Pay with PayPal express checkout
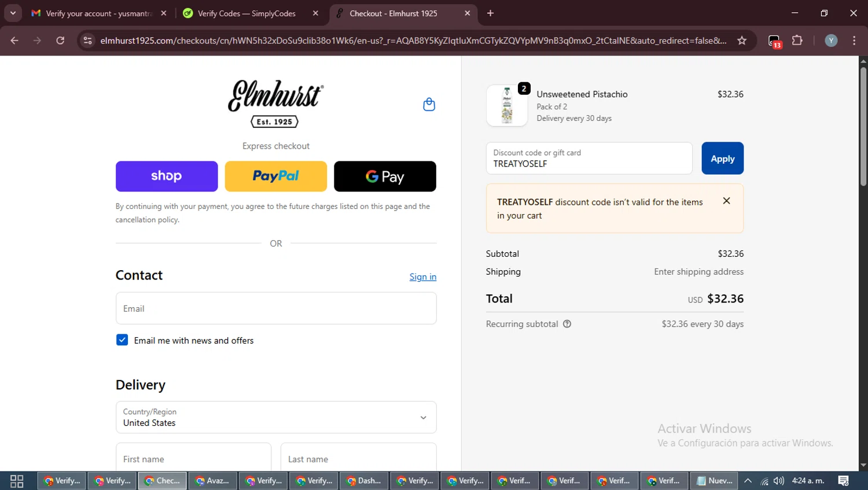The image size is (868, 490). click(276, 176)
